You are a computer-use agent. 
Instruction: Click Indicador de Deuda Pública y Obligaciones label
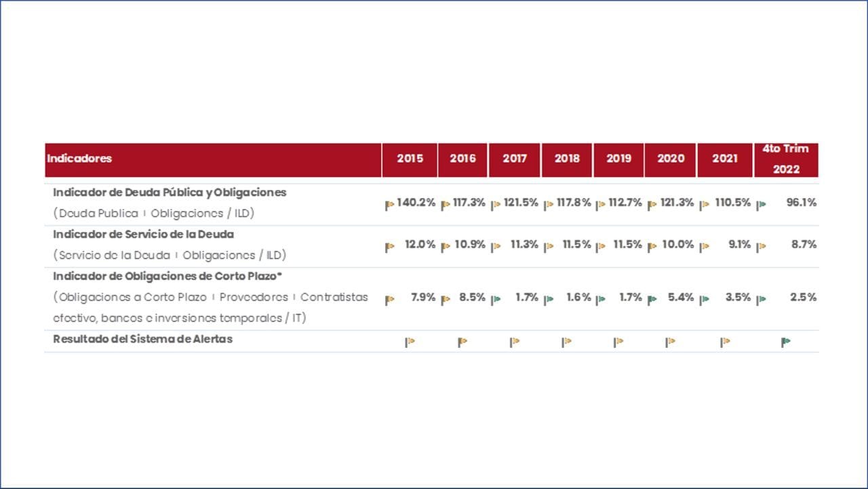170,193
